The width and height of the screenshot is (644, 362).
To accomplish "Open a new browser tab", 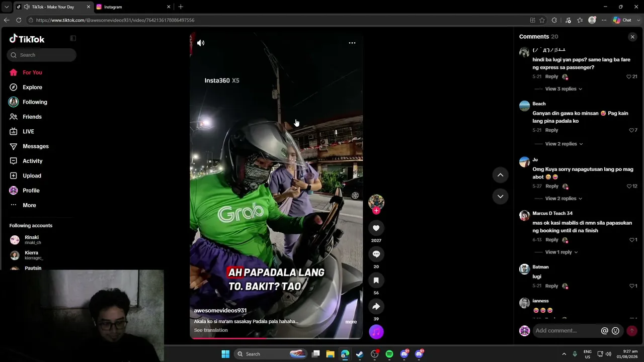I will point(181,7).
